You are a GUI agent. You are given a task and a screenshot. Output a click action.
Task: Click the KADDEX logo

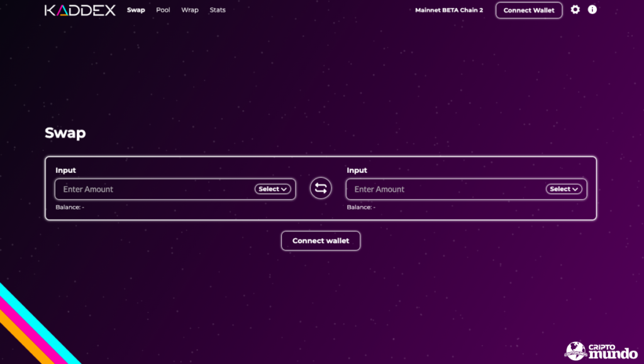click(79, 10)
